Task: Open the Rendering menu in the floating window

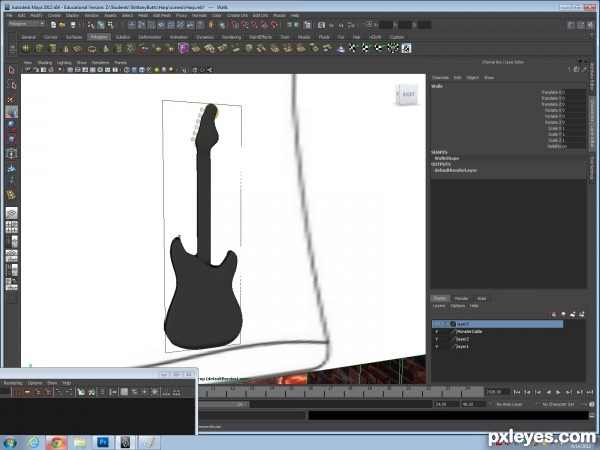Action: [13, 383]
